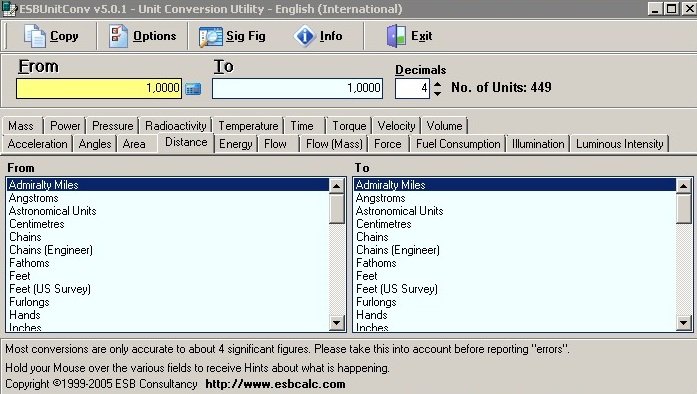Click the Decimals number field
This screenshot has width=697, height=394.
(412, 88)
